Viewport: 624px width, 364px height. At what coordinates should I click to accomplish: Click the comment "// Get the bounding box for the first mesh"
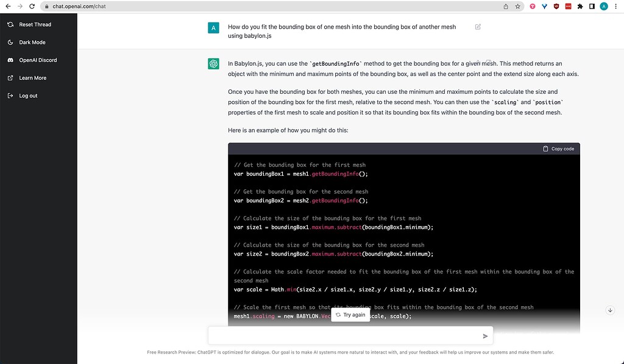click(x=300, y=165)
